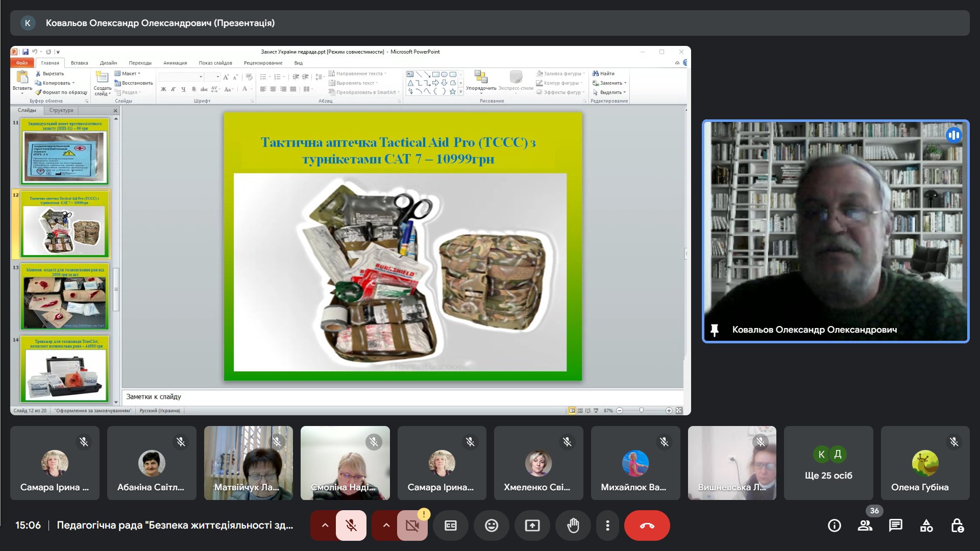This screenshot has height=551, width=980.
Task: Open the Макет layout dropdown
Action: pos(128,73)
